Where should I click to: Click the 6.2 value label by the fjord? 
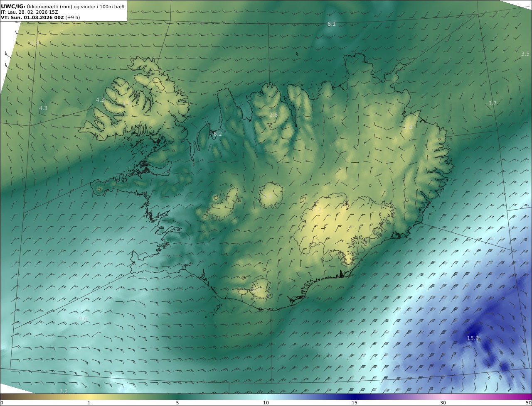(x=217, y=134)
